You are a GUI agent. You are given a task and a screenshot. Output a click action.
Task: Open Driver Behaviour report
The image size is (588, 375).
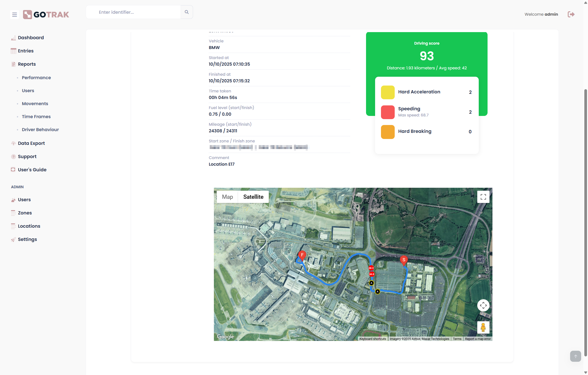40,129
